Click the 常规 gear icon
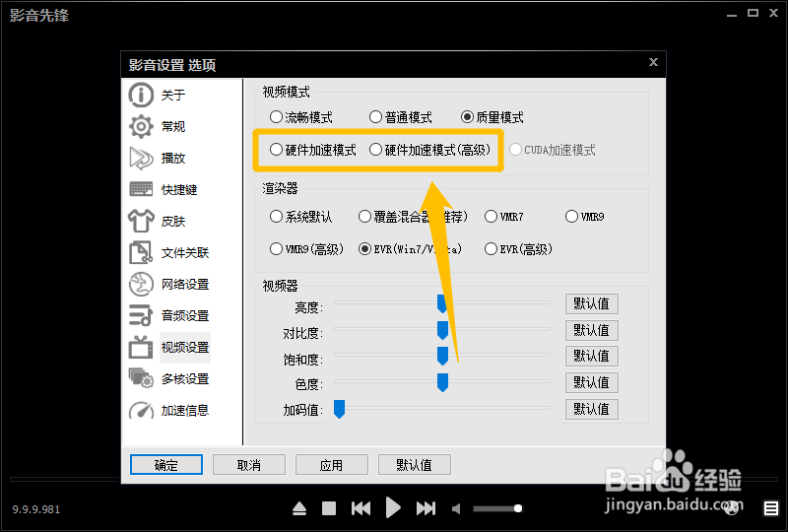This screenshot has height=532, width=788. 141,126
